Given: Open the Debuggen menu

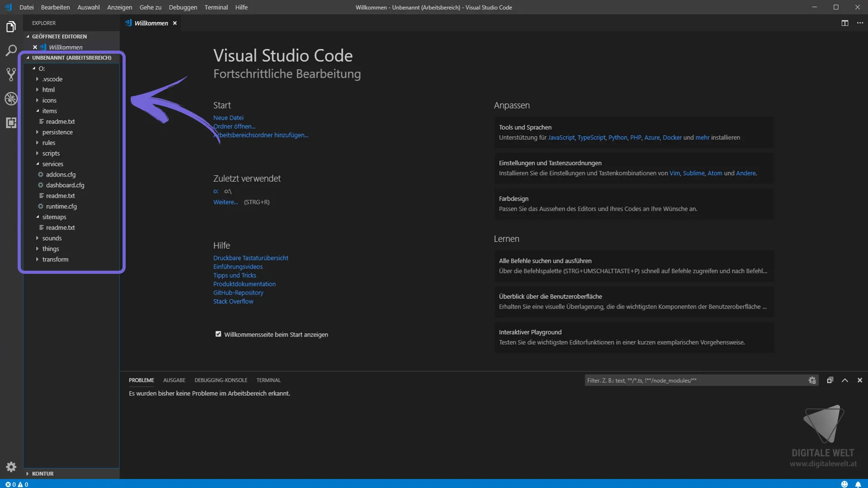Looking at the screenshot, I should click(183, 7).
